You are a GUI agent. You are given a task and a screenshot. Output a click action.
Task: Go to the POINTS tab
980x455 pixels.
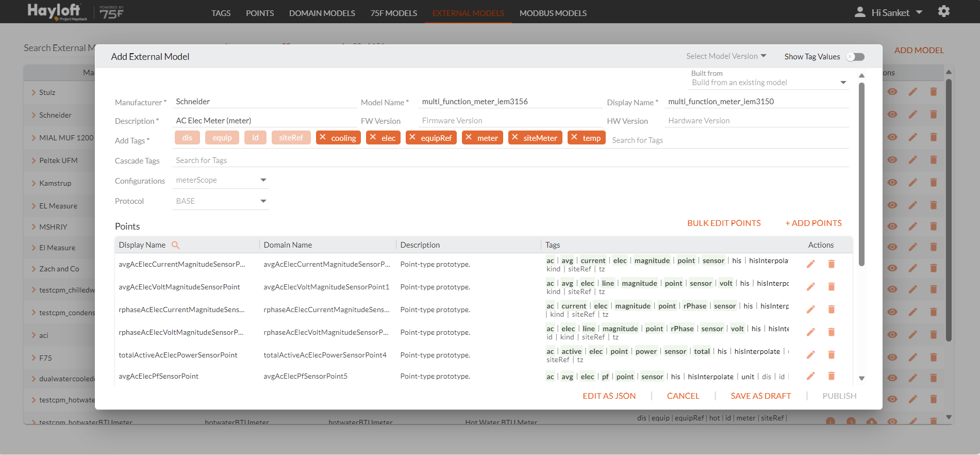(260, 13)
